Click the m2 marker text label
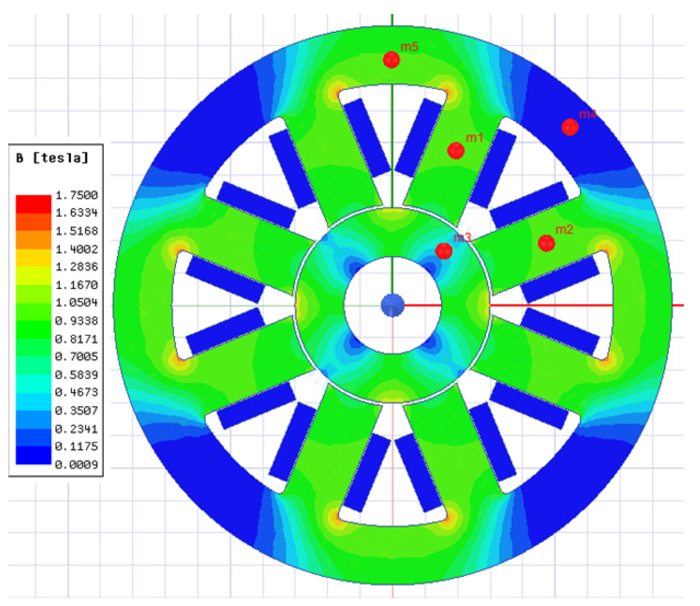This screenshot has height=606, width=700. pos(564,229)
